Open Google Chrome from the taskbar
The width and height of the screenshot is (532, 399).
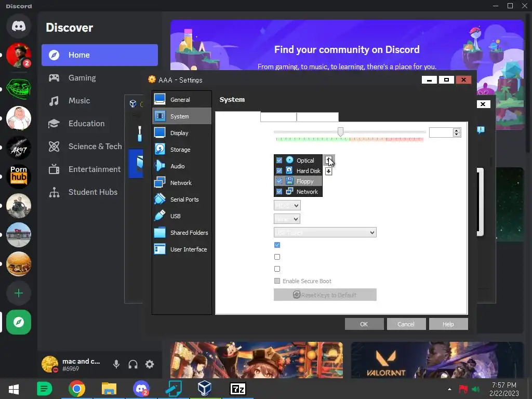tap(77, 389)
